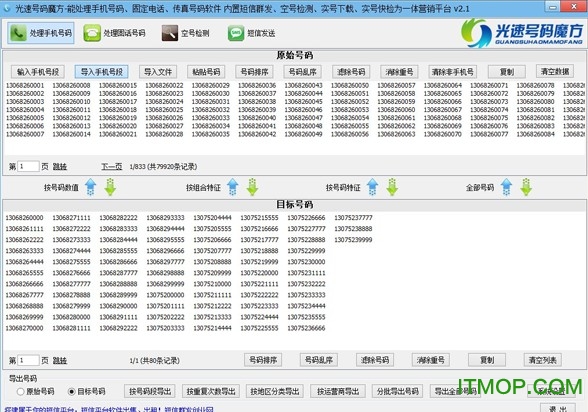Screen dimensions: 588x412
Task: Sort target numbers with 号码排序
Action: (x=263, y=360)
